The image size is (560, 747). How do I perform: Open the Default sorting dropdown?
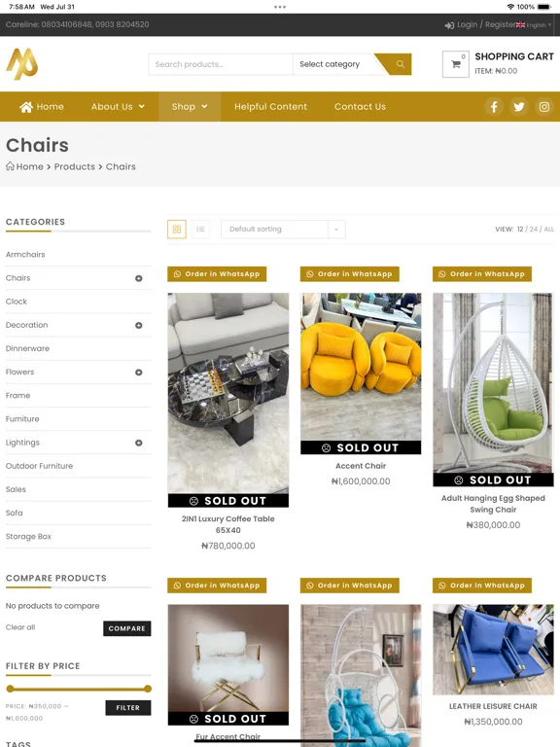click(x=283, y=230)
